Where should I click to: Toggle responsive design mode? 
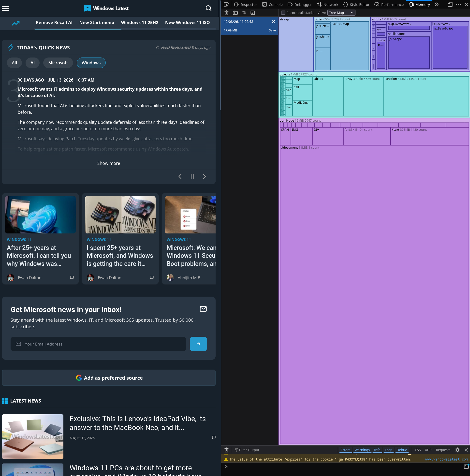coord(450,4)
